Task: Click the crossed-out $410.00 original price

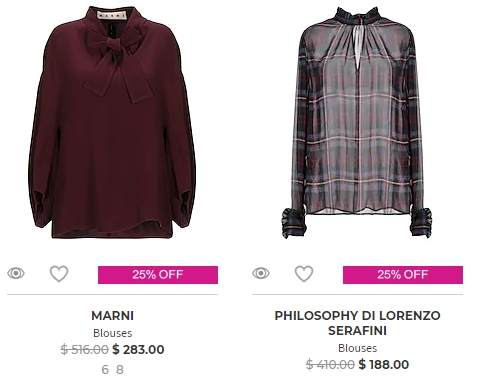Action: (330, 364)
